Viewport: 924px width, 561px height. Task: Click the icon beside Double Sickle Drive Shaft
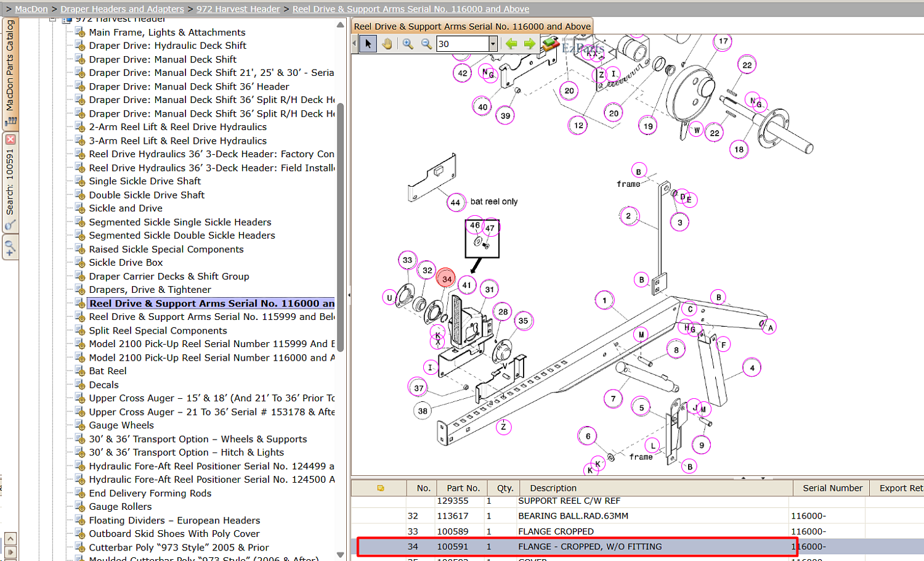point(80,195)
